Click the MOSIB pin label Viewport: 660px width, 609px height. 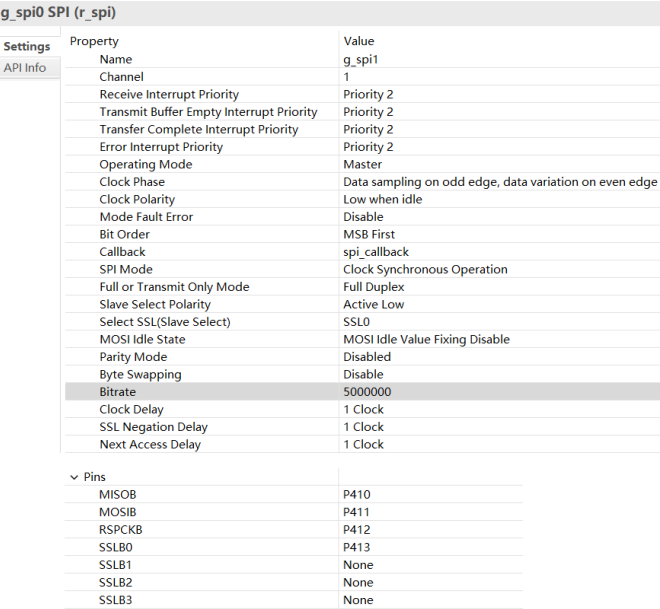point(117,512)
